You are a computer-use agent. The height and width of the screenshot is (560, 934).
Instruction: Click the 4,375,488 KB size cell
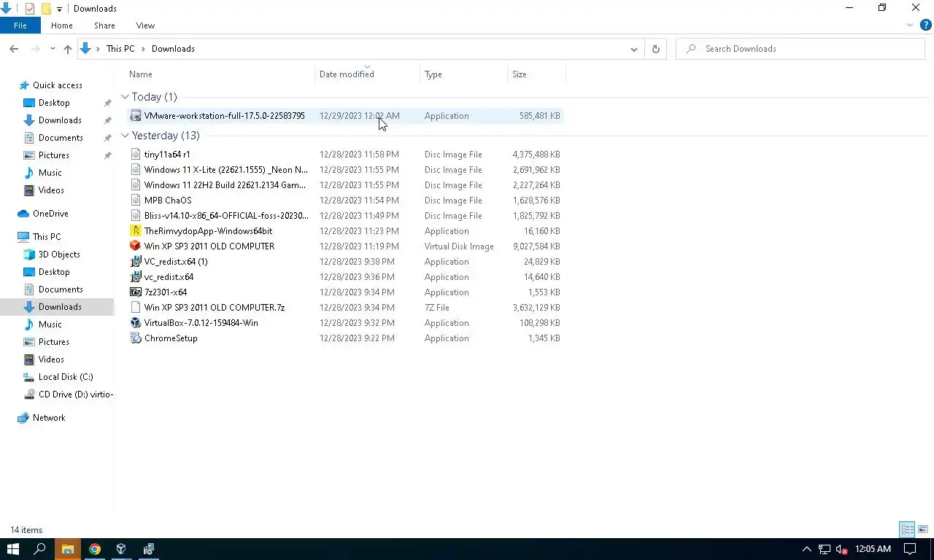(536, 155)
